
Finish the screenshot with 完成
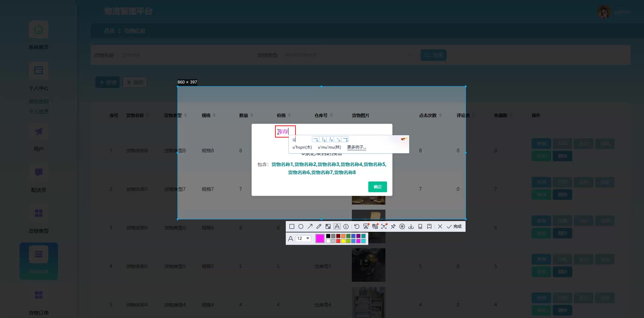pos(454,226)
